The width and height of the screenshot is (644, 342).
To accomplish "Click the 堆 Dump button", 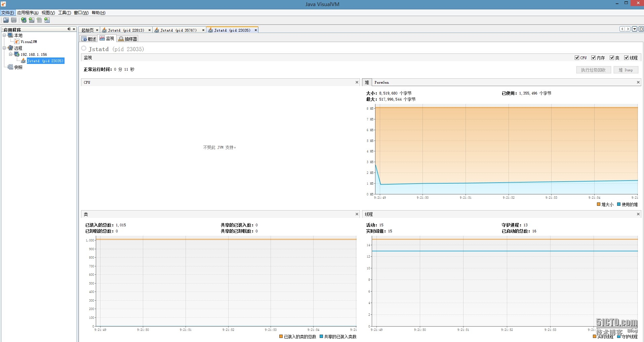I will pos(626,70).
